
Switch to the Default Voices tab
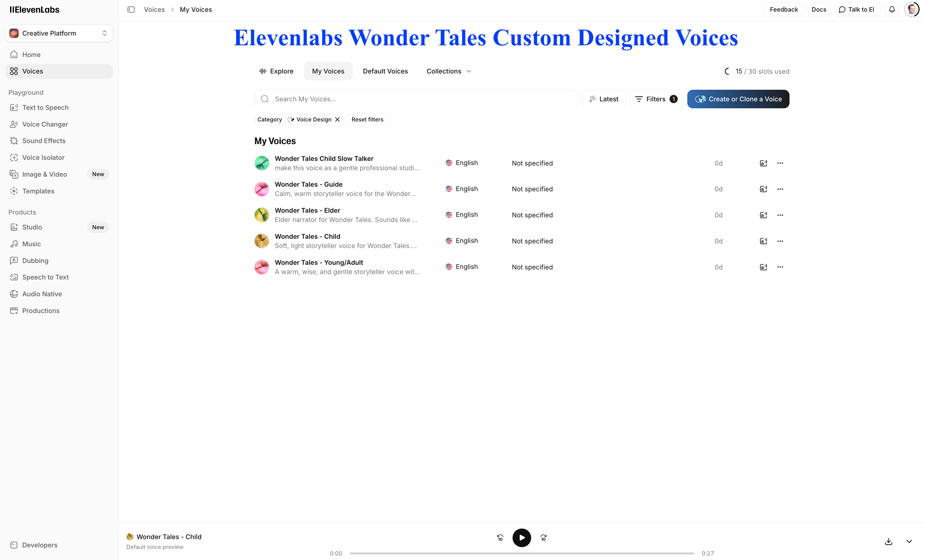385,71
